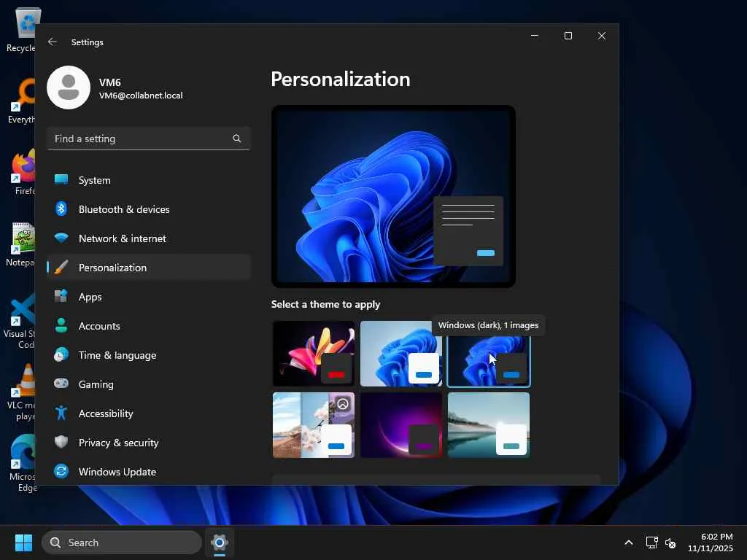747x560 pixels.
Task: Open Privacy & security settings
Action: 149,443
